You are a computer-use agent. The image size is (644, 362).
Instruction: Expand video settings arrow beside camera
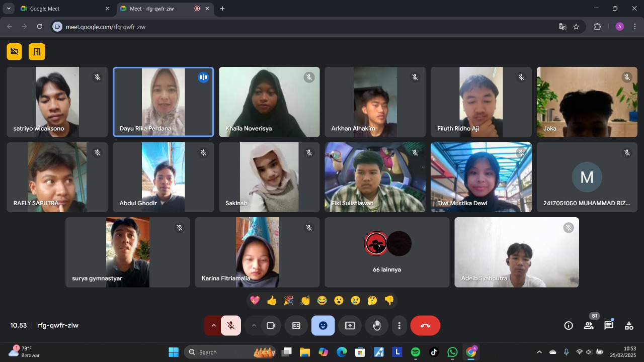click(254, 326)
